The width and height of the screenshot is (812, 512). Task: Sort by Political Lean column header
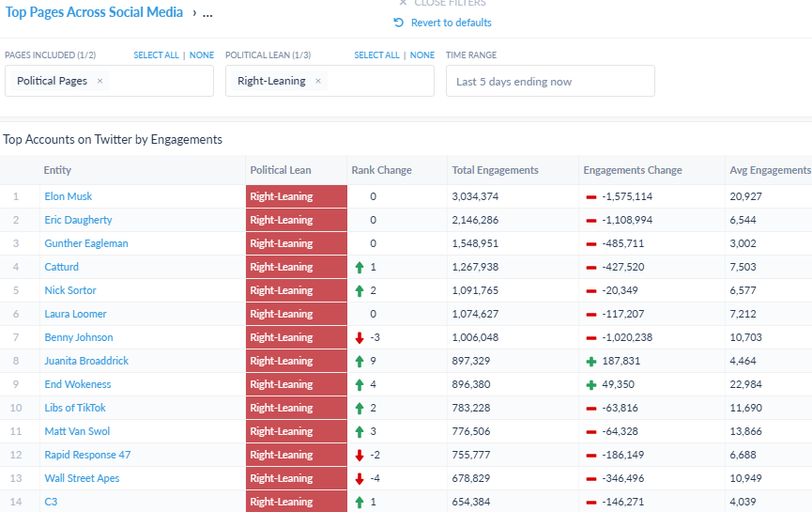(x=281, y=170)
